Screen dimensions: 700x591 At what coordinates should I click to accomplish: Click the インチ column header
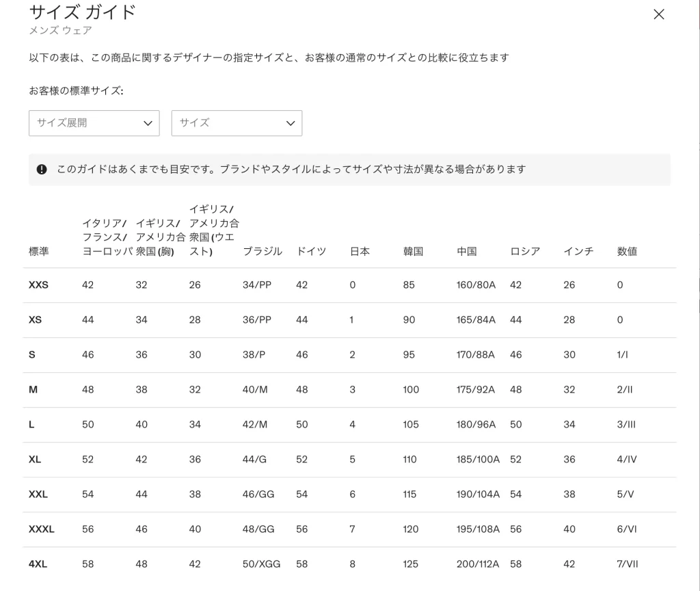[578, 252]
